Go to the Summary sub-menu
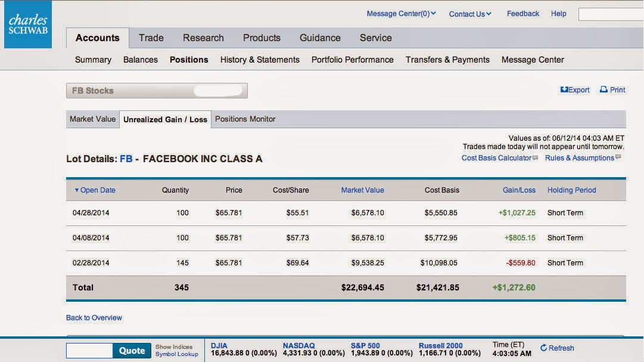The width and height of the screenshot is (644, 362). (x=93, y=60)
